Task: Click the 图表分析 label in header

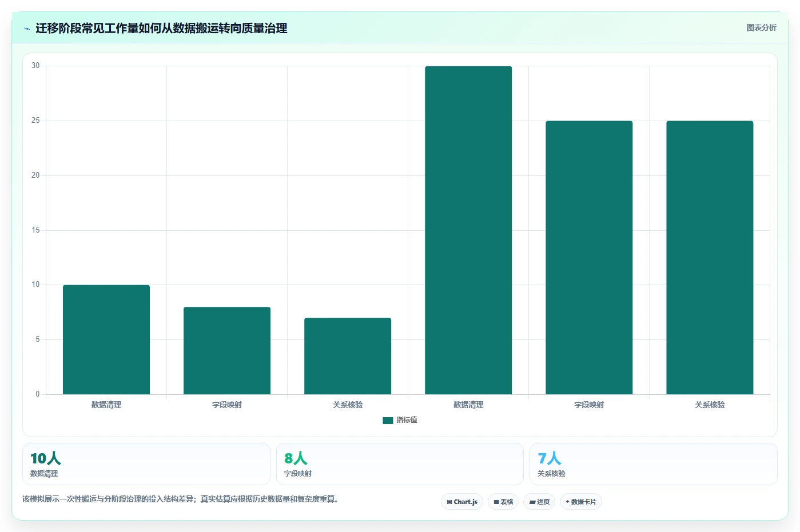Action: [x=761, y=27]
